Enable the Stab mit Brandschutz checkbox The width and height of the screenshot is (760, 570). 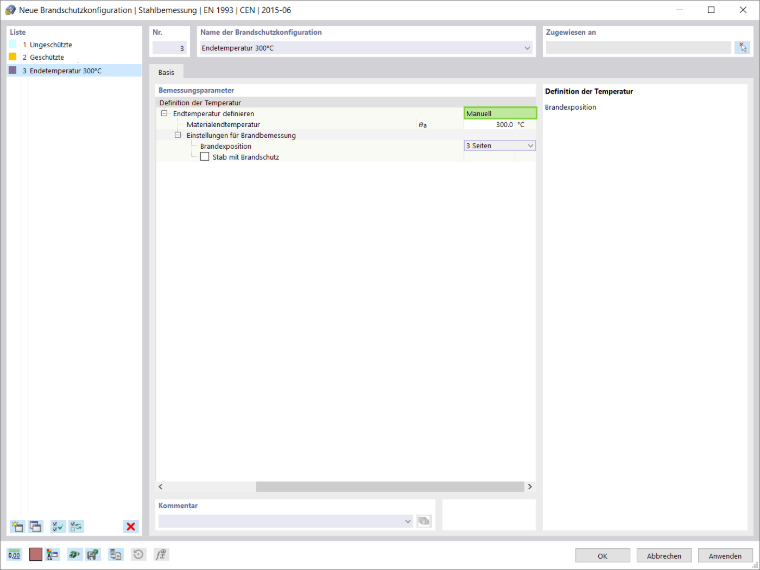coord(205,157)
